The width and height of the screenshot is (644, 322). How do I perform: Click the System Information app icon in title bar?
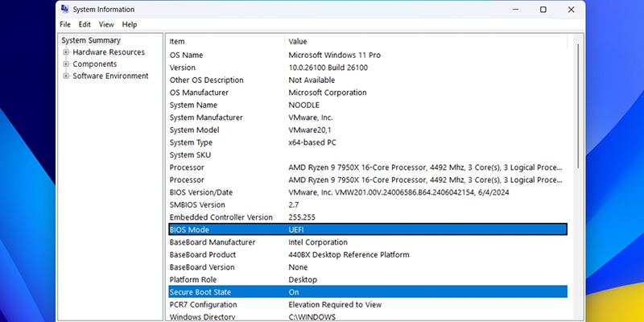64,10
